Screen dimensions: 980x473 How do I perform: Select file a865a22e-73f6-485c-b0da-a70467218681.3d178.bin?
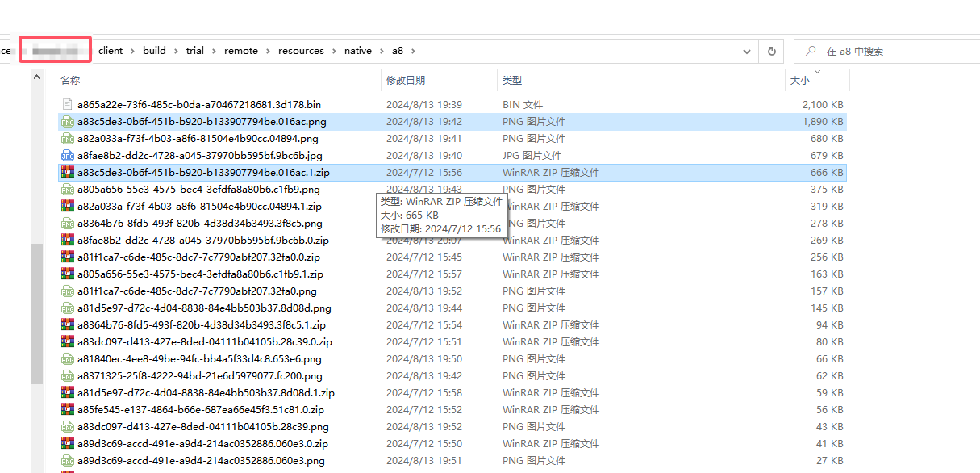tap(199, 104)
